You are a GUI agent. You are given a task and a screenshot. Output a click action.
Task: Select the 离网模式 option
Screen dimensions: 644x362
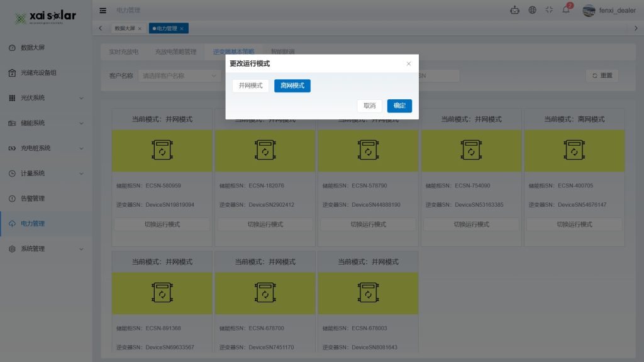(292, 85)
